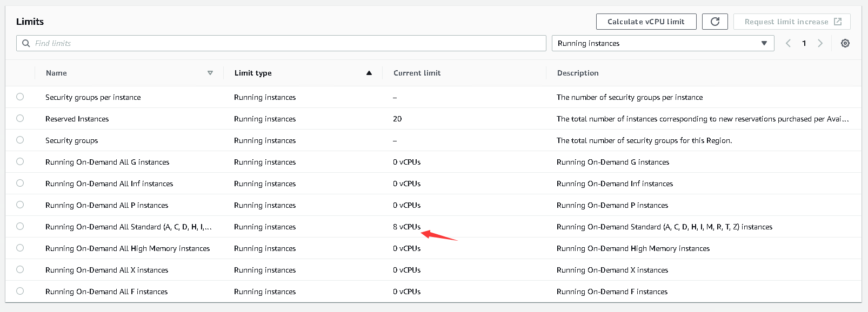Click 'Running On-Demand All High Memory instances' name

(128, 248)
